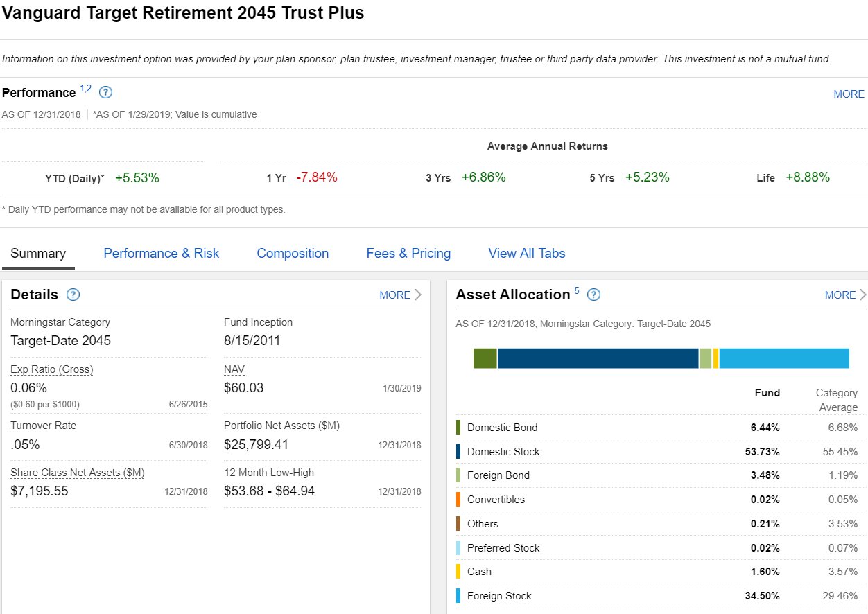Show the Turnover Rate definition
The height and width of the screenshot is (614, 868).
44,426
